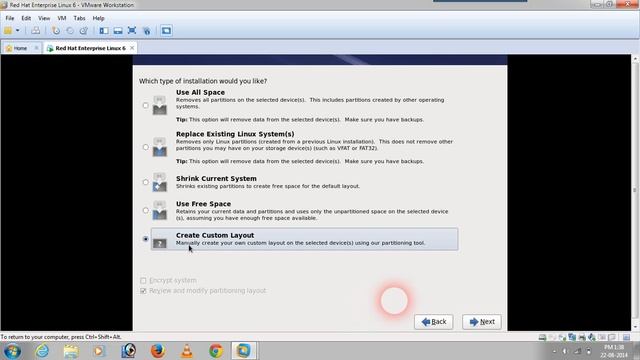Click the Use All Space disk icon
The height and width of the screenshot is (360, 640).
point(160,105)
